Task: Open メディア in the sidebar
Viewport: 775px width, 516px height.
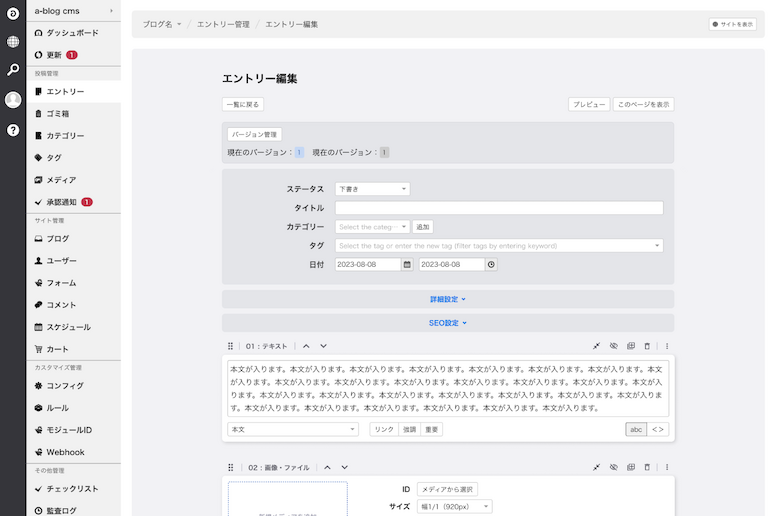Action: [x=61, y=180]
